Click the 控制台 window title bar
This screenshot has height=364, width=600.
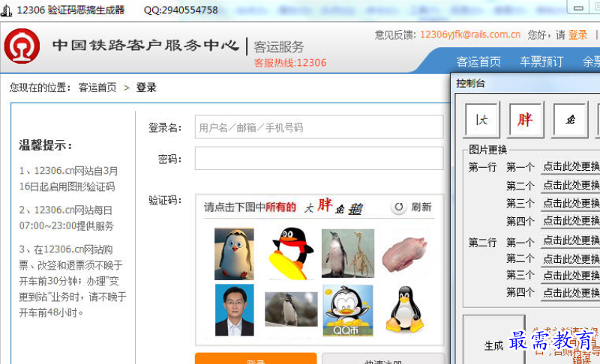[x=526, y=83]
